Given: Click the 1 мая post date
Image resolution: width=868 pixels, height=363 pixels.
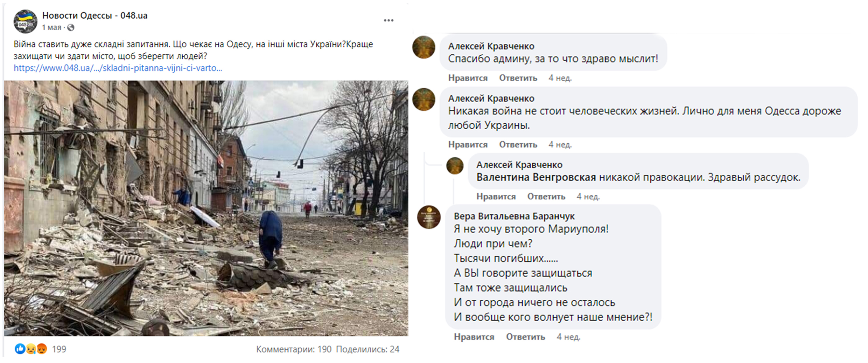Looking at the screenshot, I should 51,27.
